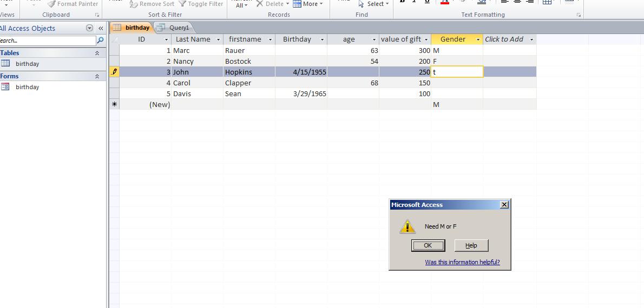Open the ID column filter dropdown
Image resolution: width=644 pixels, height=308 pixels.
pos(166,40)
